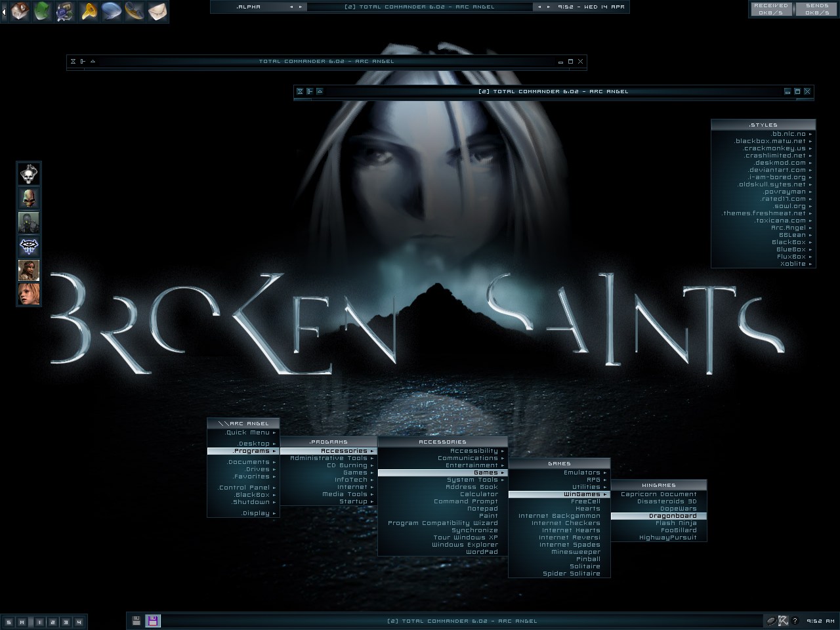Click the Received 0KB/S network meter
Image resolution: width=840 pixels, height=630 pixels.
(x=771, y=9)
